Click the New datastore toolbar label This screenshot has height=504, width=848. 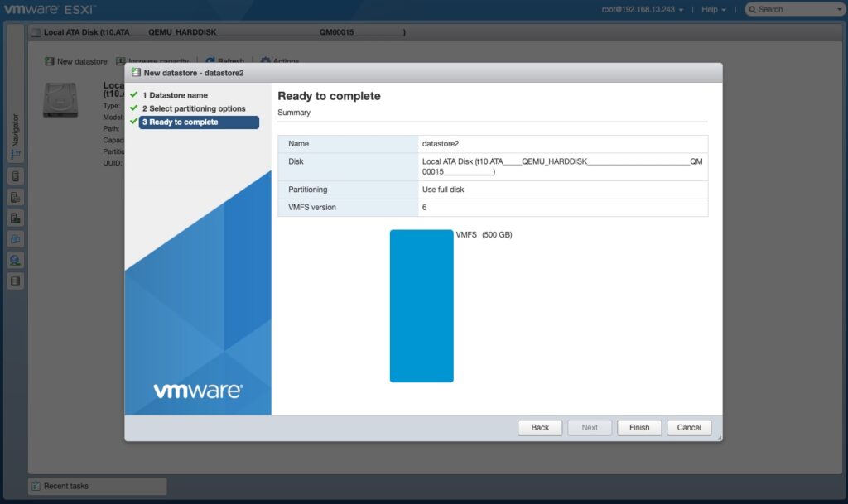pos(82,61)
